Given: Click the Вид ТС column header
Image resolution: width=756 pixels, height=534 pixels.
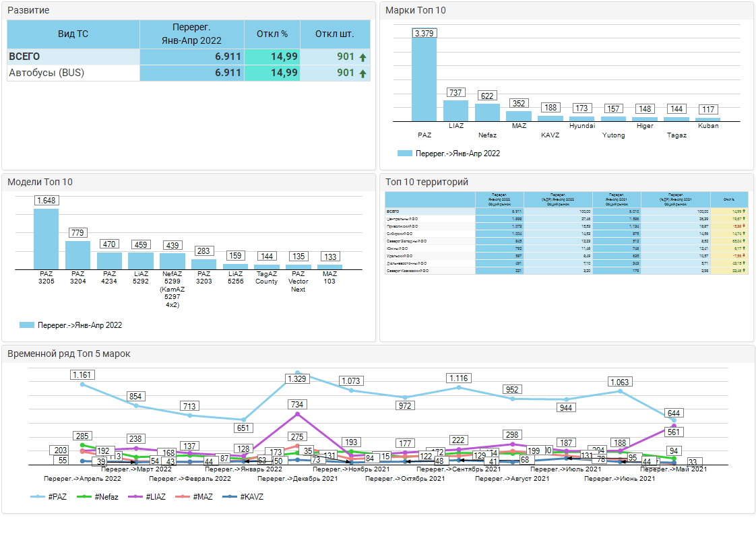Looking at the screenshot, I should tap(73, 34).
